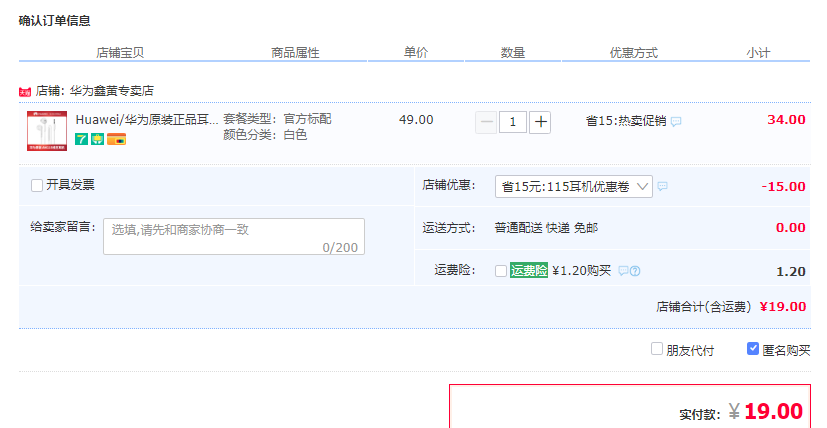Click the quantity input showing 1
This screenshot has height=428, width=827.
[513, 122]
